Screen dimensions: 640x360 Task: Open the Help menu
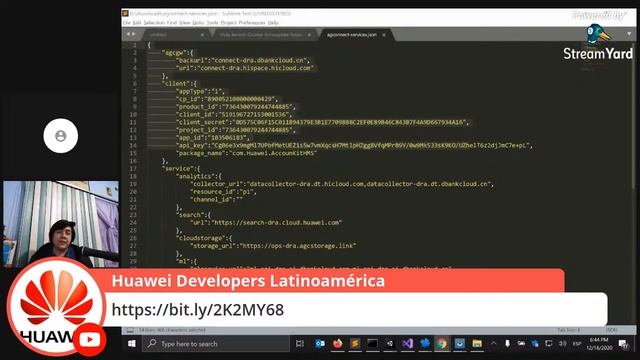point(273,23)
